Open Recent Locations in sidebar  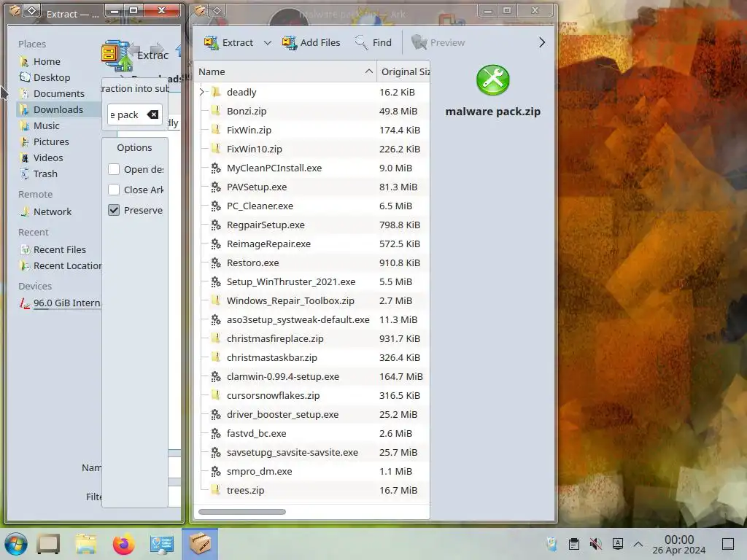(58, 265)
